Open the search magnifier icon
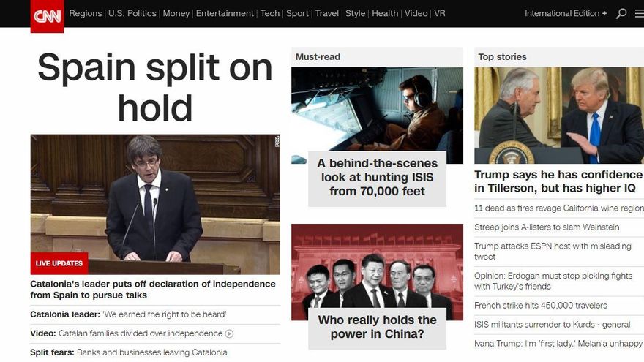This screenshot has width=644, height=362. tap(621, 13)
